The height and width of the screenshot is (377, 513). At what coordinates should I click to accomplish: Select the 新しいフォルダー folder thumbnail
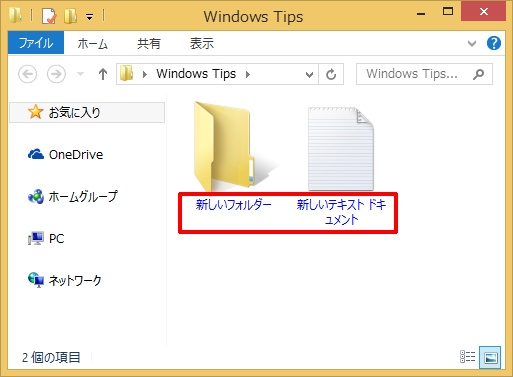pyautogui.click(x=233, y=146)
